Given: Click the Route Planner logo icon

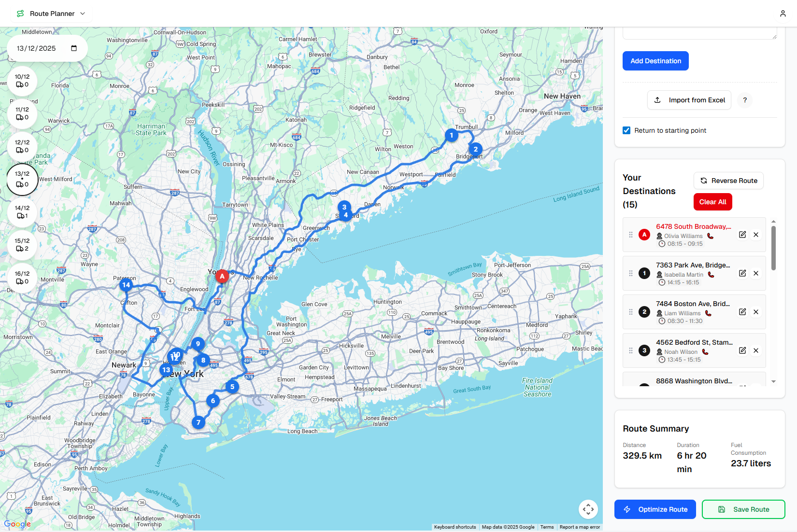Looking at the screenshot, I should (20, 13).
